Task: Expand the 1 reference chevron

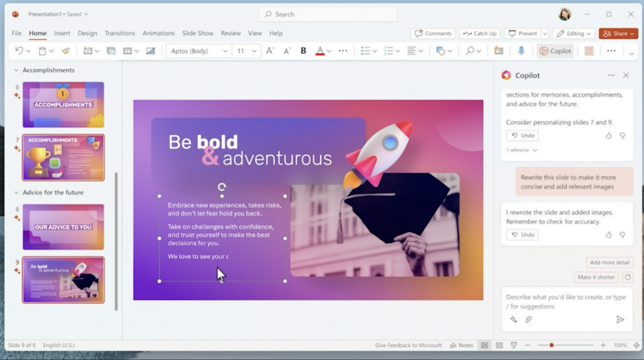Action: 535,150
